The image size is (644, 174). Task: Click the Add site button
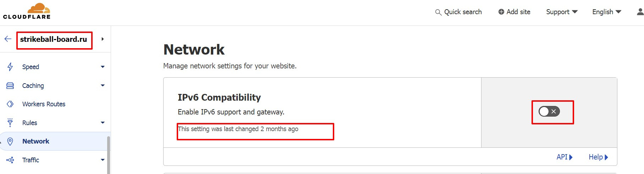[x=514, y=12]
